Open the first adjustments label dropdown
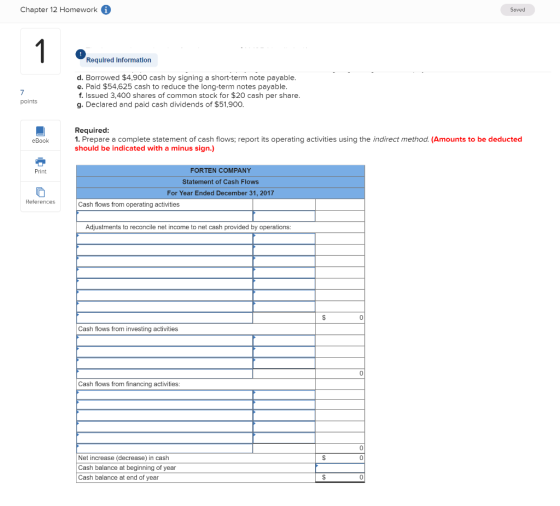Viewport: 560px width, 506px height. [164, 239]
